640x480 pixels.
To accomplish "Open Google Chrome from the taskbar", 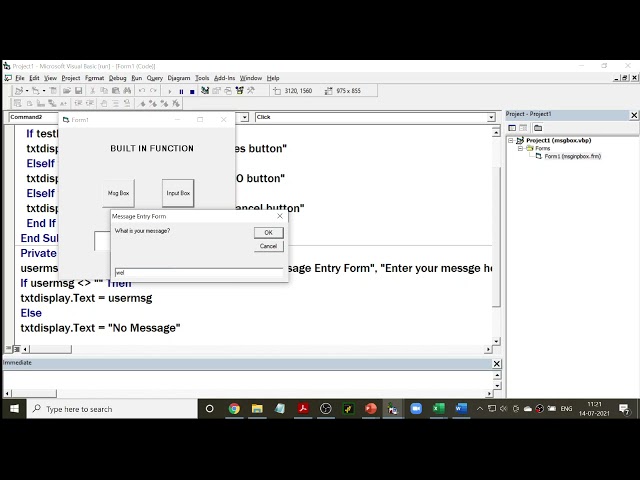I will (234, 409).
